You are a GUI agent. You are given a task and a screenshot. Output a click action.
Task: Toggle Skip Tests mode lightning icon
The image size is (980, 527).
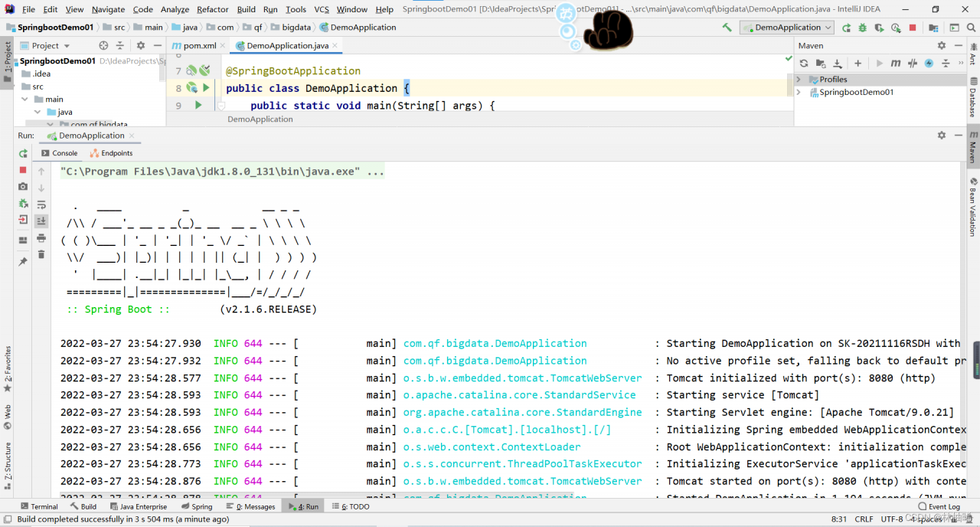point(929,64)
